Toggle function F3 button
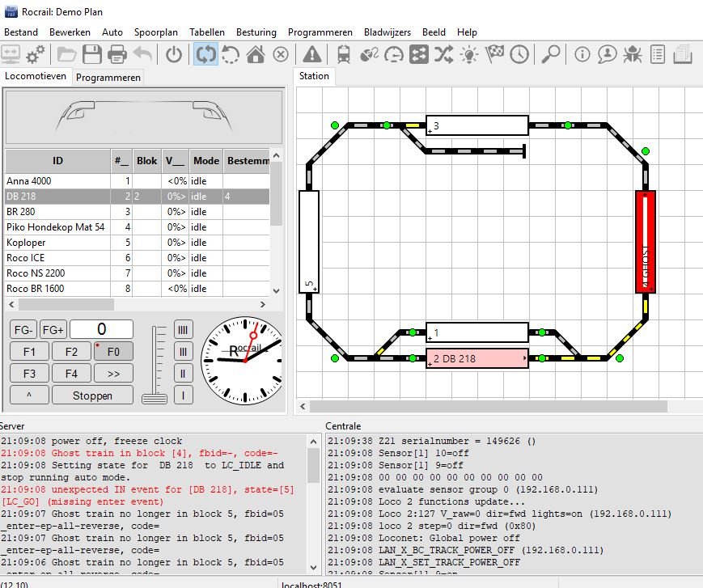The width and height of the screenshot is (703, 588). pos(29,374)
